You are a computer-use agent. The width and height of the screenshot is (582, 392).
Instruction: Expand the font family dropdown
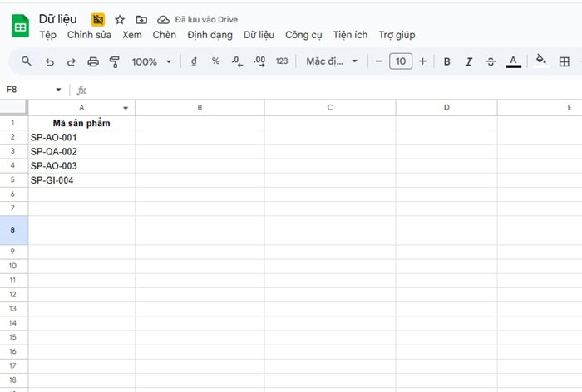pos(331,61)
